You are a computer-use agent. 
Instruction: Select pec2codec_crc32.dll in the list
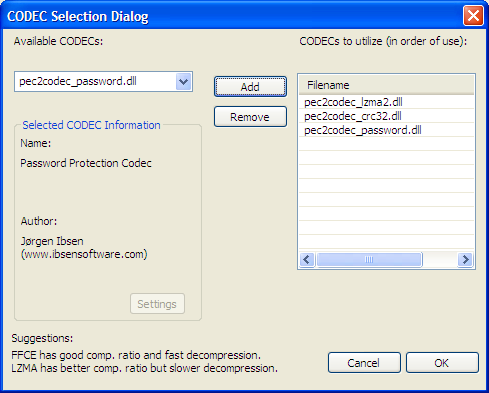click(x=386, y=116)
